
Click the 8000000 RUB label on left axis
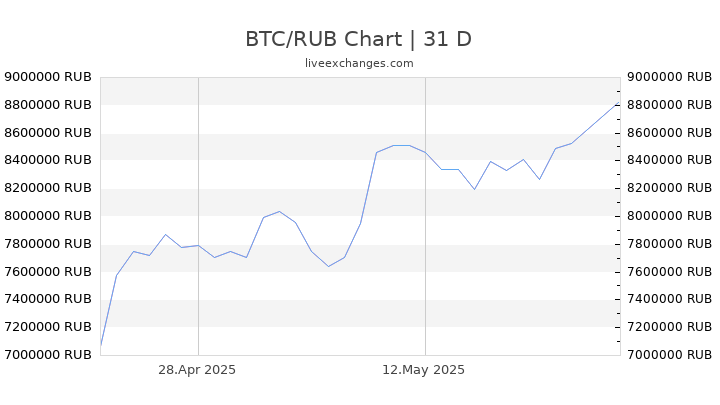48,216
